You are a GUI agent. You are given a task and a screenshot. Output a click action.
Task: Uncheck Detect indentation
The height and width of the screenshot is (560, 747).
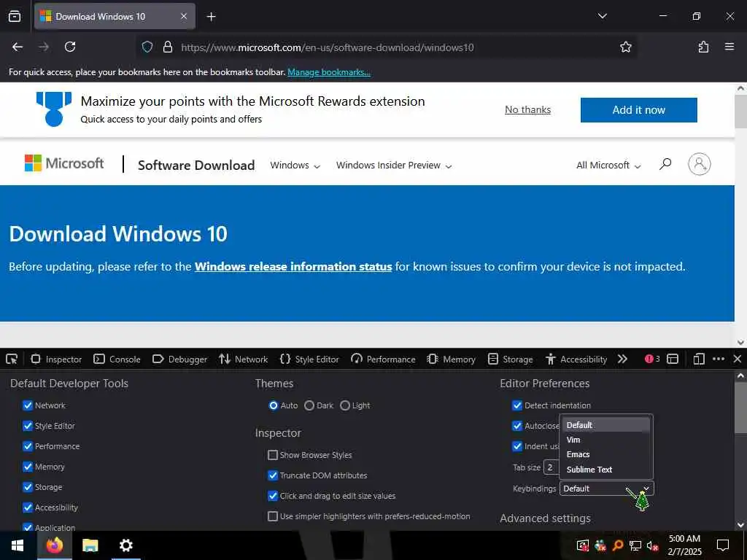517,405
